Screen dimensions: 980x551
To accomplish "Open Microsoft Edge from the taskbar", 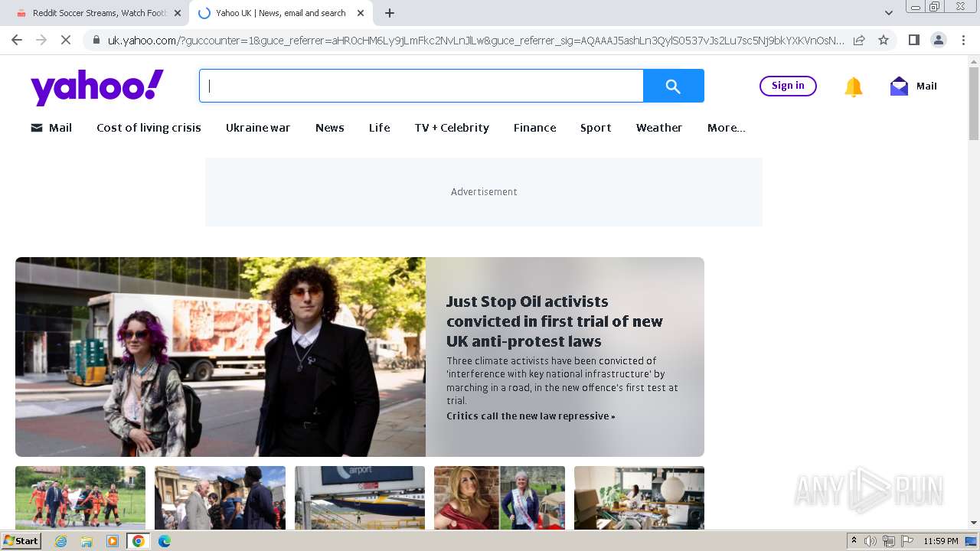I will tap(165, 541).
